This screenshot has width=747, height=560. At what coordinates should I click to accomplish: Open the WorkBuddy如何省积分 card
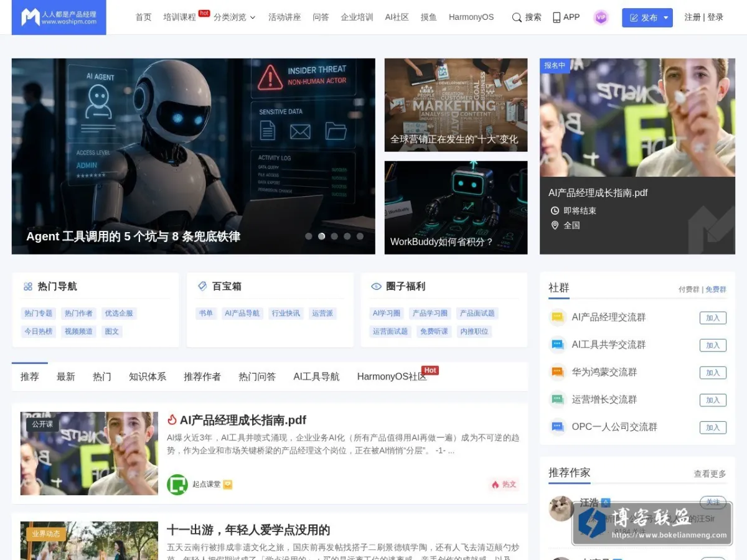(456, 208)
